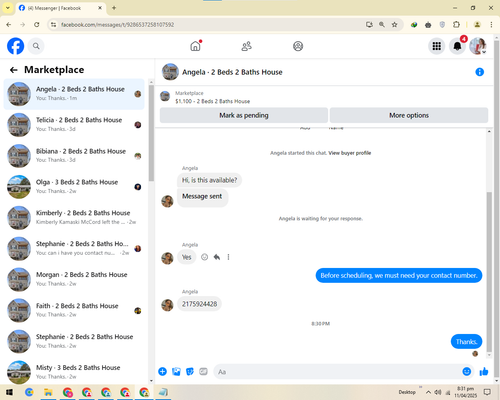Click the chat message scrollbar
Viewport: 500px width, 400px height.
(x=489, y=272)
